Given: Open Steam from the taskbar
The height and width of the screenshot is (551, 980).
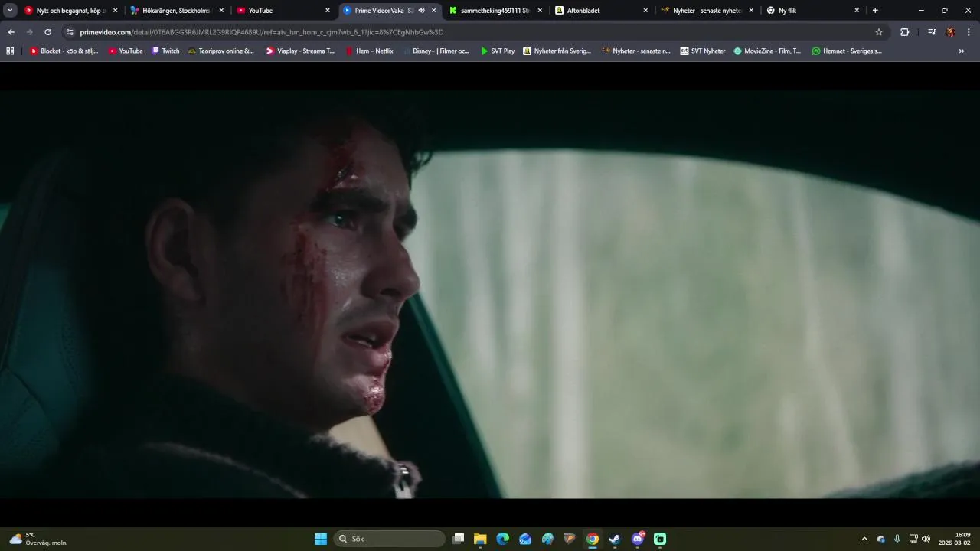Looking at the screenshot, I should pos(615,539).
